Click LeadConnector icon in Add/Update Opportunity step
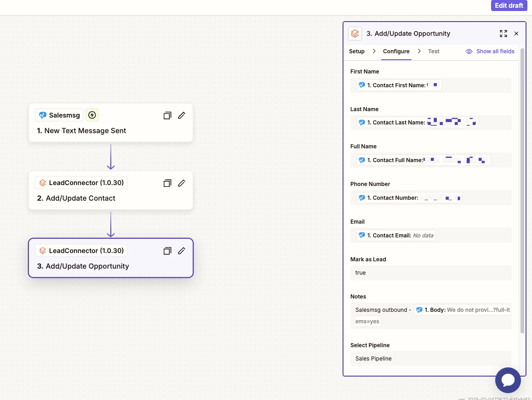This screenshot has height=400, width=532. 42,250
